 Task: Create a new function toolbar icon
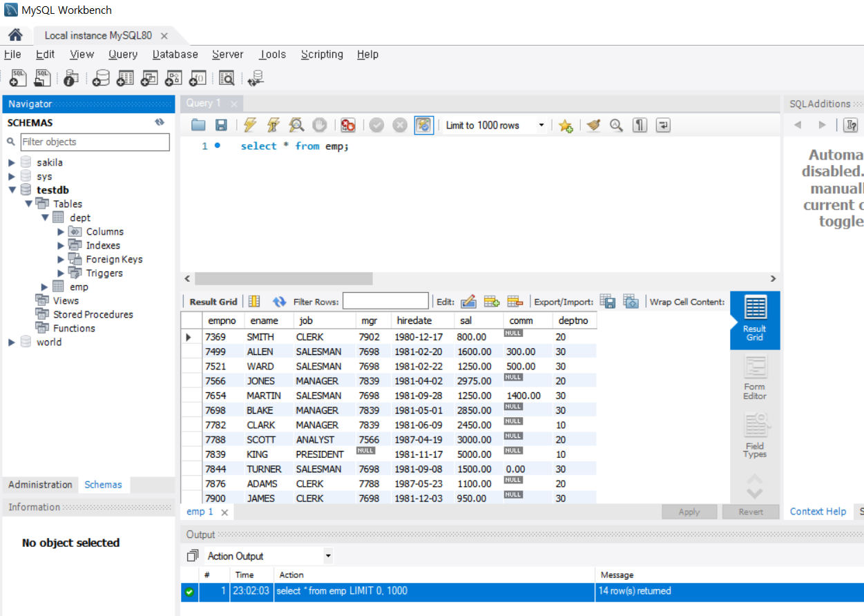coord(198,78)
